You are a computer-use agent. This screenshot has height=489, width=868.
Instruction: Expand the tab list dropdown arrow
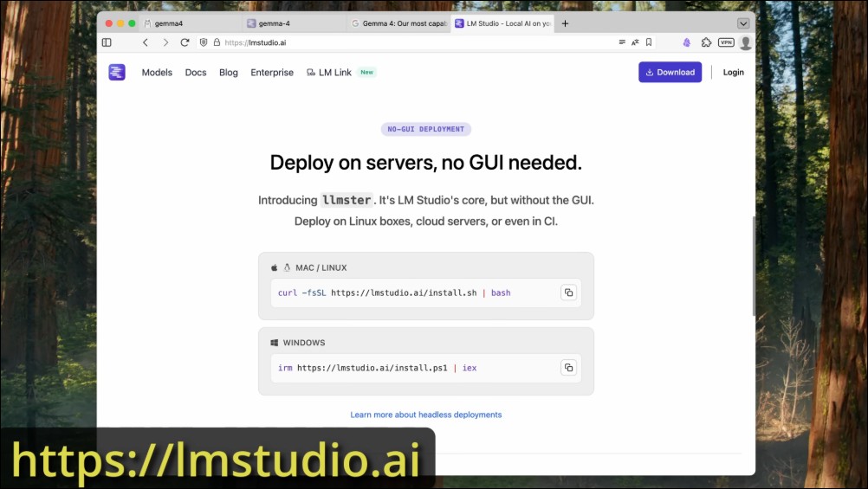click(x=743, y=23)
